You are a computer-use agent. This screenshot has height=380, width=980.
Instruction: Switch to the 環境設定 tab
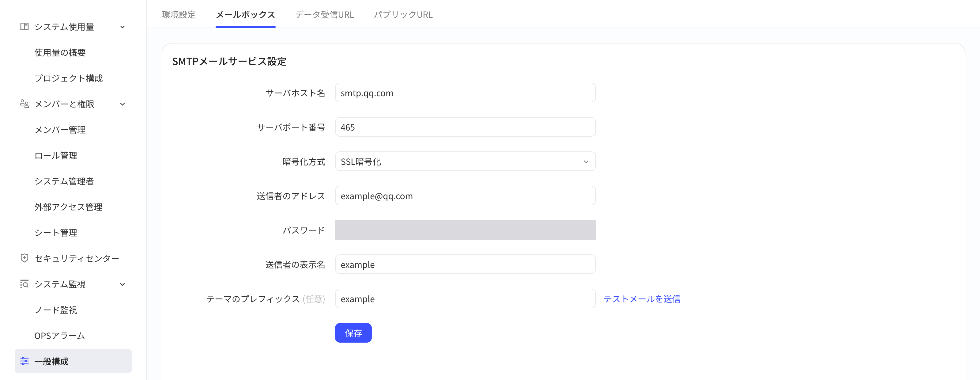(x=179, y=14)
